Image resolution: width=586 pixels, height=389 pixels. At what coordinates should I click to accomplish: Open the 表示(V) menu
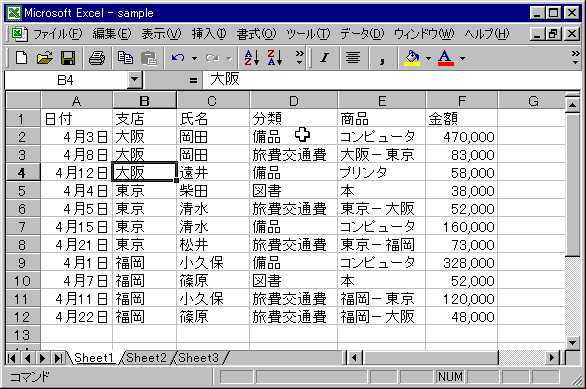161,34
